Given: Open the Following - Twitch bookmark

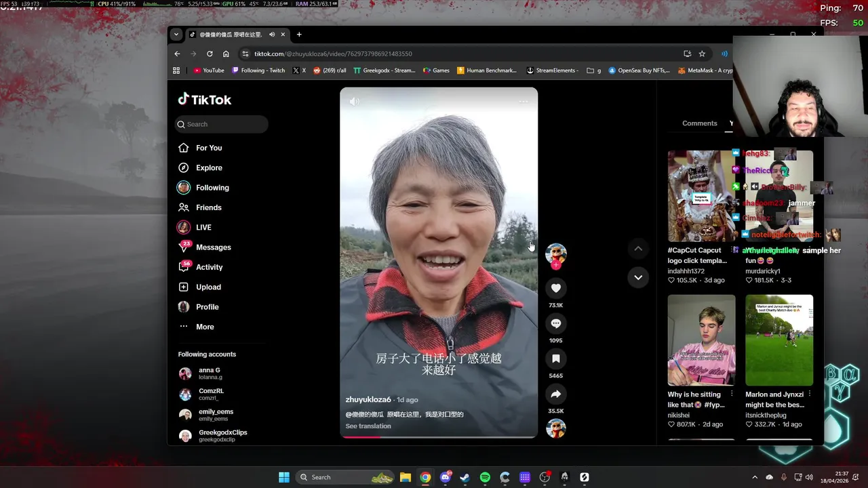Looking at the screenshot, I should click(x=258, y=70).
